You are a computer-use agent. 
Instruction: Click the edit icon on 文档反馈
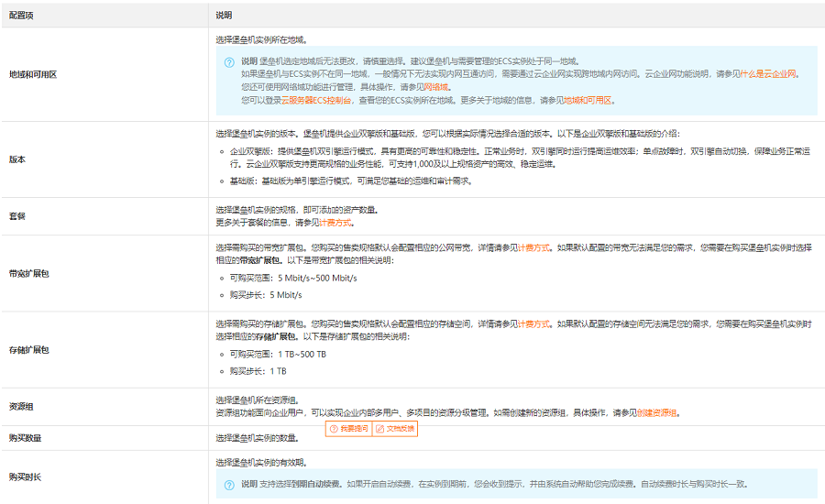(x=379, y=429)
